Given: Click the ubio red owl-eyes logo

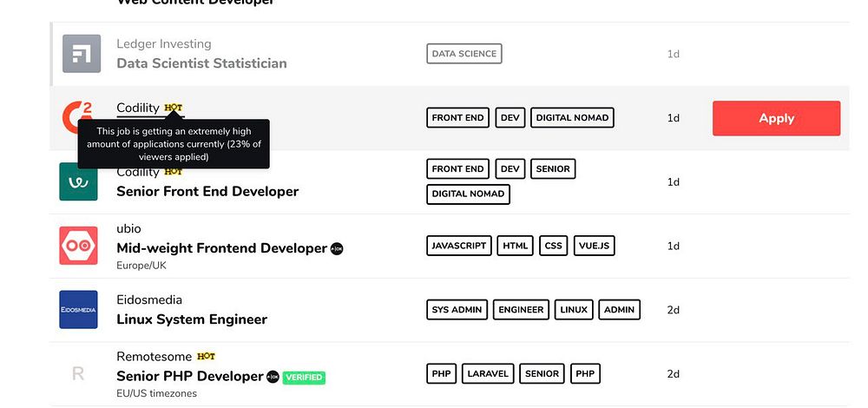Looking at the screenshot, I should point(78,246).
